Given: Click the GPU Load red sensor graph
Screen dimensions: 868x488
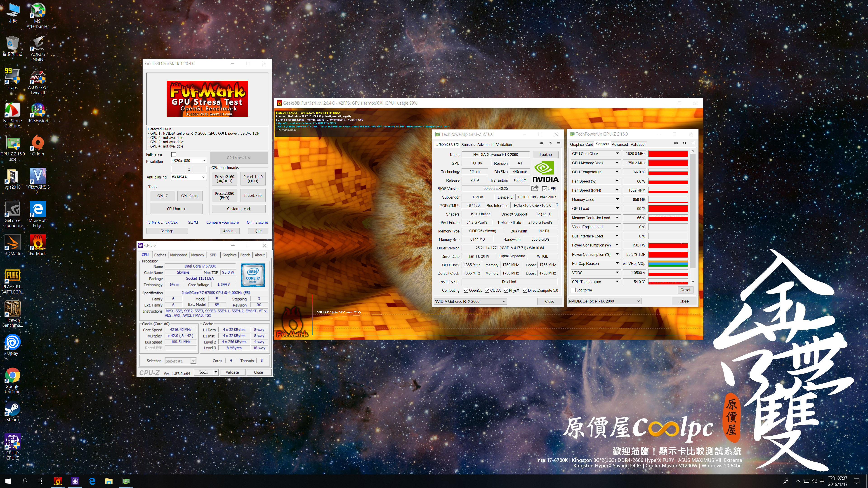Looking at the screenshot, I should (x=668, y=209).
